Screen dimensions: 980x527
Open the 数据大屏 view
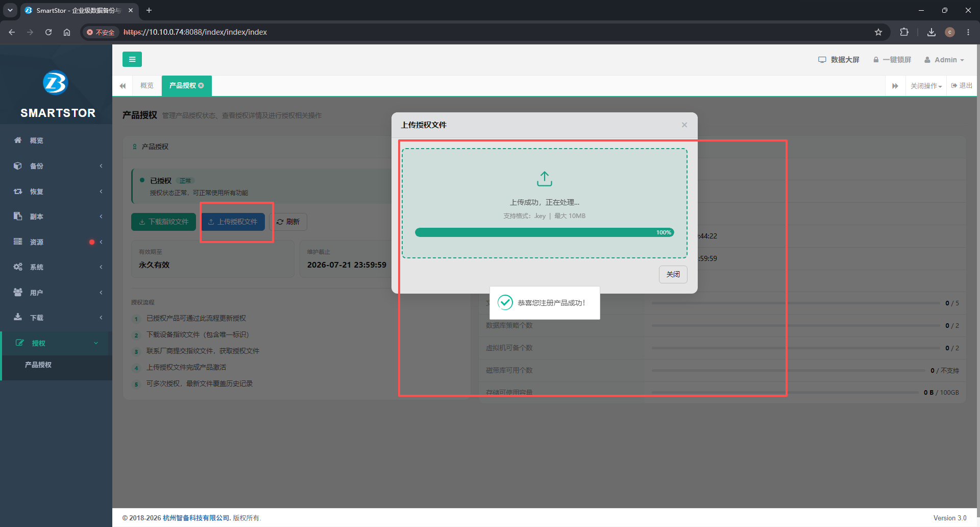(x=839, y=60)
